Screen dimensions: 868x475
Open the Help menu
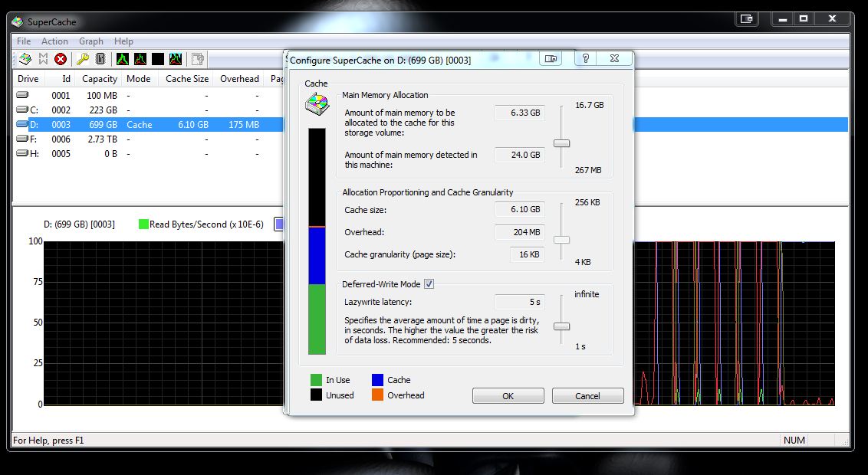coord(124,41)
